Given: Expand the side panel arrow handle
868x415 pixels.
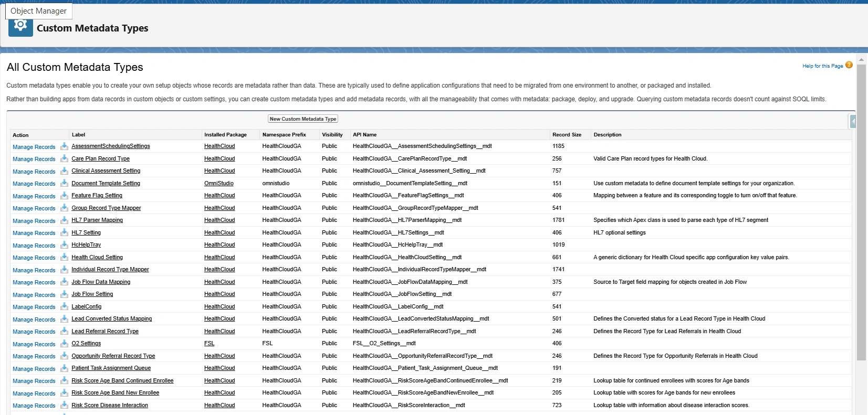Looking at the screenshot, I should (853, 122).
